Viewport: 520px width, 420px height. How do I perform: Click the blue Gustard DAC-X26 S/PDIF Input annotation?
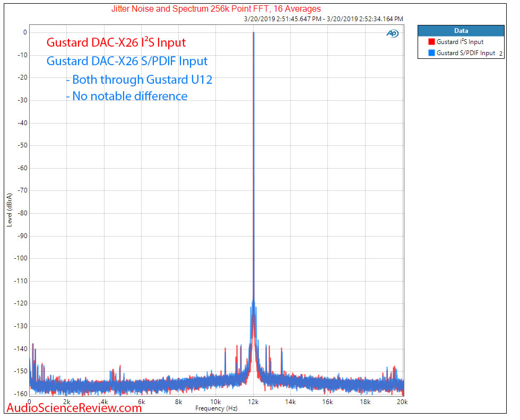pyautogui.click(x=127, y=61)
